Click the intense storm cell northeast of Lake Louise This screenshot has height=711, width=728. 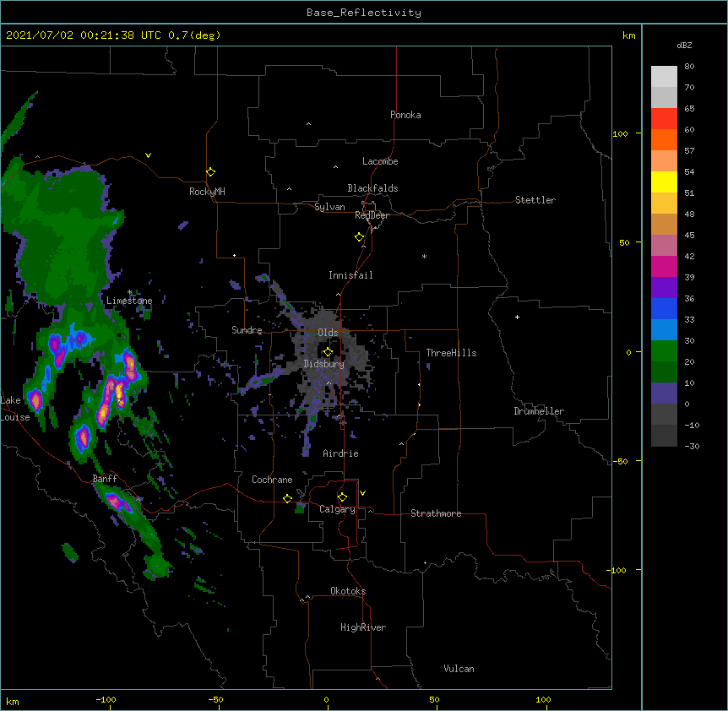tap(35, 400)
